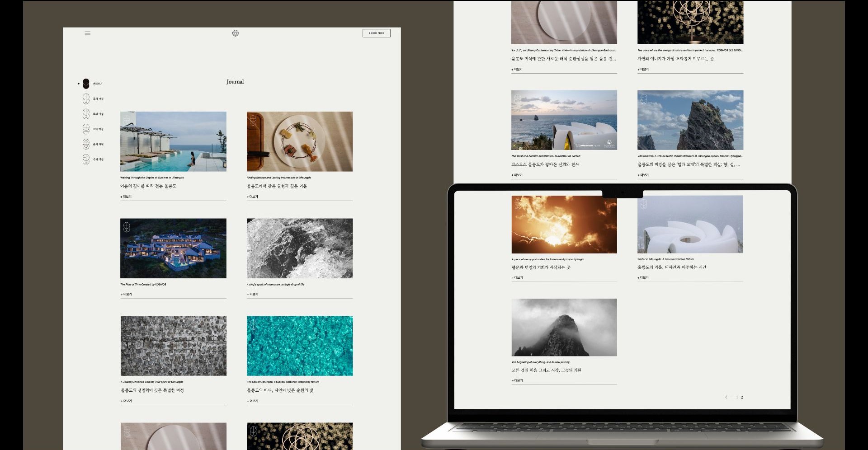Open the black-and-white rock texture thumbnail
868x450 pixels.
click(x=300, y=248)
